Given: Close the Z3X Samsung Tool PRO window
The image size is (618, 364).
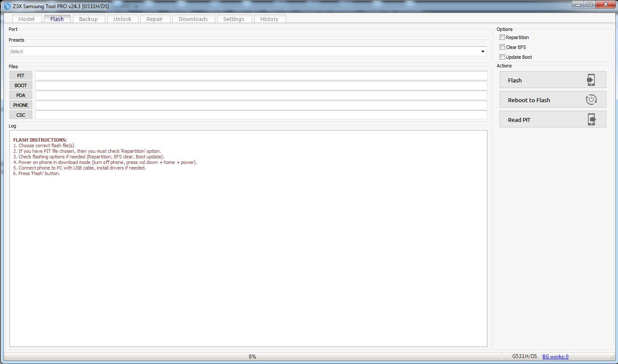Looking at the screenshot, I should pyautogui.click(x=606, y=5).
